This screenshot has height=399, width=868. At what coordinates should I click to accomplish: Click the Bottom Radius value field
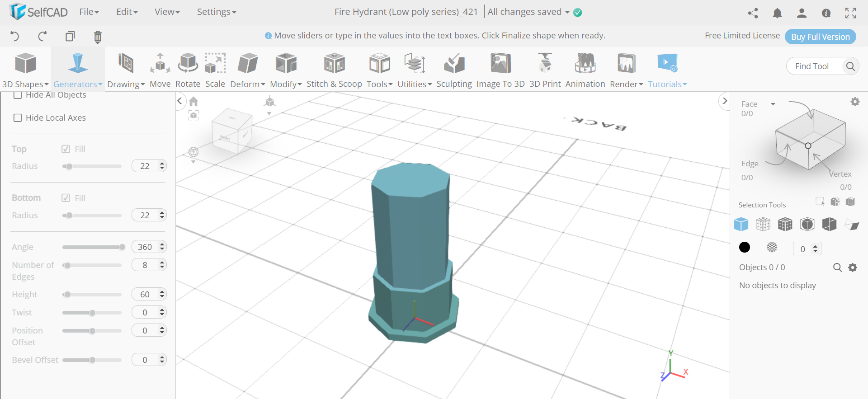coord(145,216)
